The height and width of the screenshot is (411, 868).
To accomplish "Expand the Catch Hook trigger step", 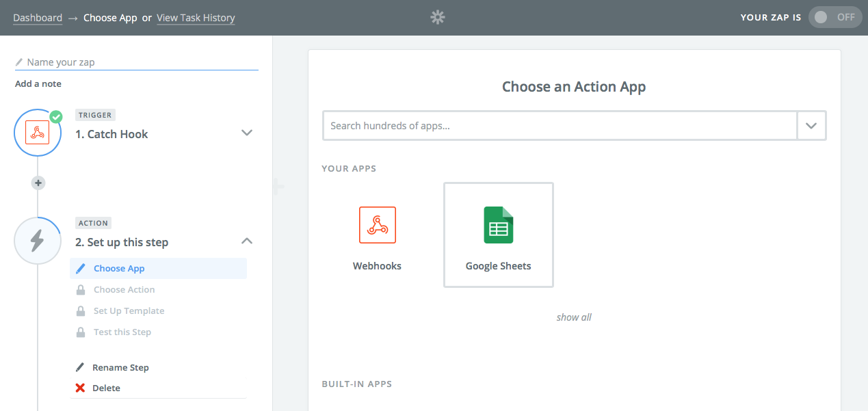I will (248, 133).
